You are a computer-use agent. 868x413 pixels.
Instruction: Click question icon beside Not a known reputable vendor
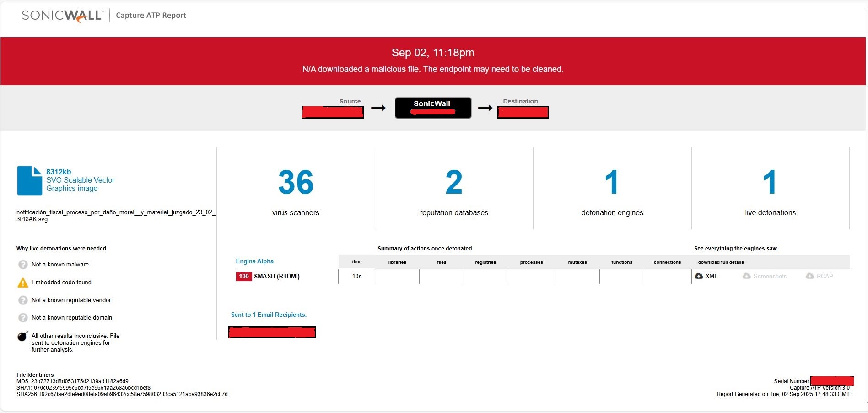[23, 300]
